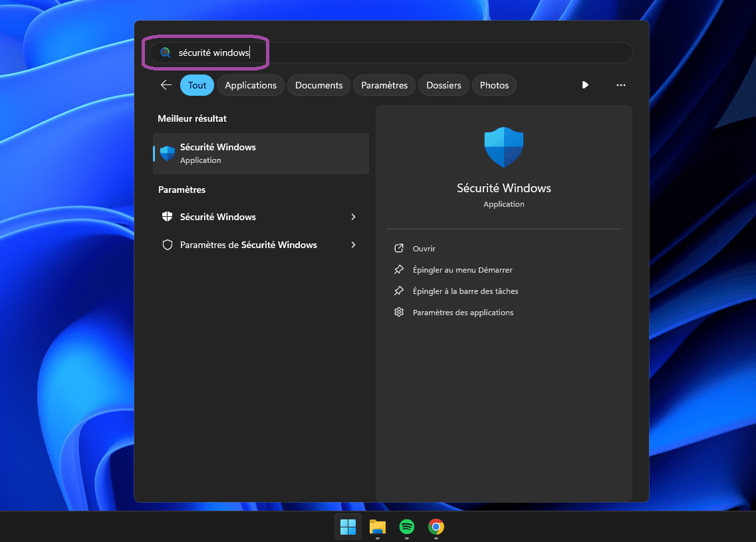Open Google Chrome from the taskbar
Screen dimensions: 756x542
click(436, 527)
